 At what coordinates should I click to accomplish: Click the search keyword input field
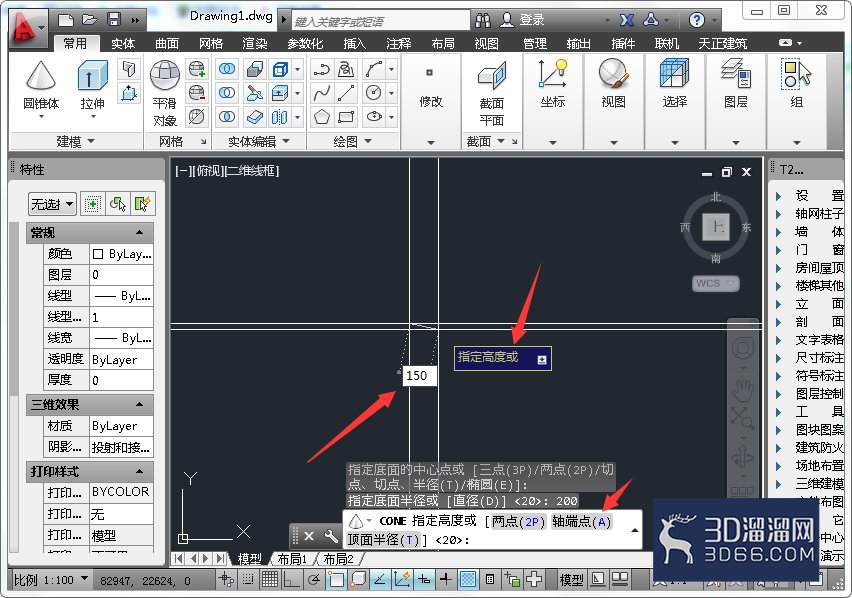(380, 21)
